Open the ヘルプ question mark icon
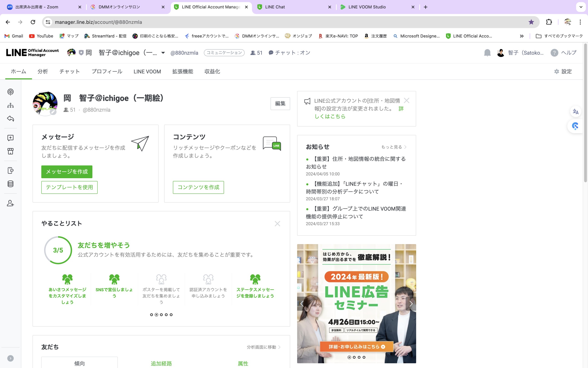588x368 pixels. [x=554, y=53]
